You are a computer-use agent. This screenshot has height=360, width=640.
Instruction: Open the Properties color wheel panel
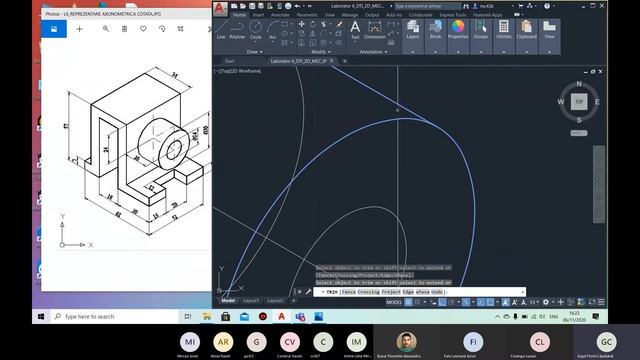(x=458, y=29)
